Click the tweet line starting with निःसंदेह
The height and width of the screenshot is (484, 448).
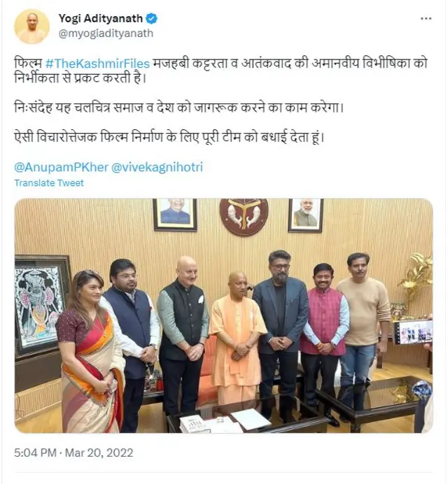coord(179,108)
